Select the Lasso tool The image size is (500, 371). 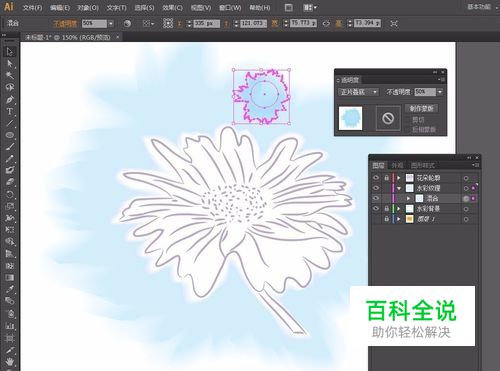[9, 87]
